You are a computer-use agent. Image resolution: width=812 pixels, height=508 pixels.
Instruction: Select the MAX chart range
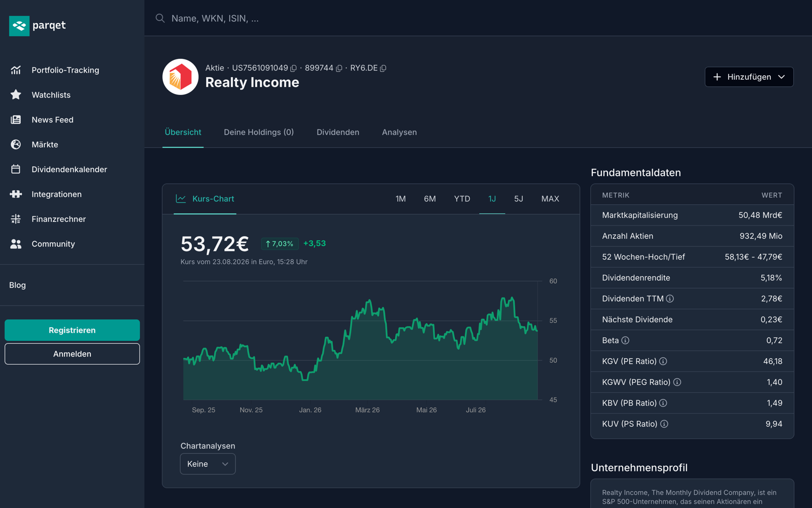click(x=550, y=199)
